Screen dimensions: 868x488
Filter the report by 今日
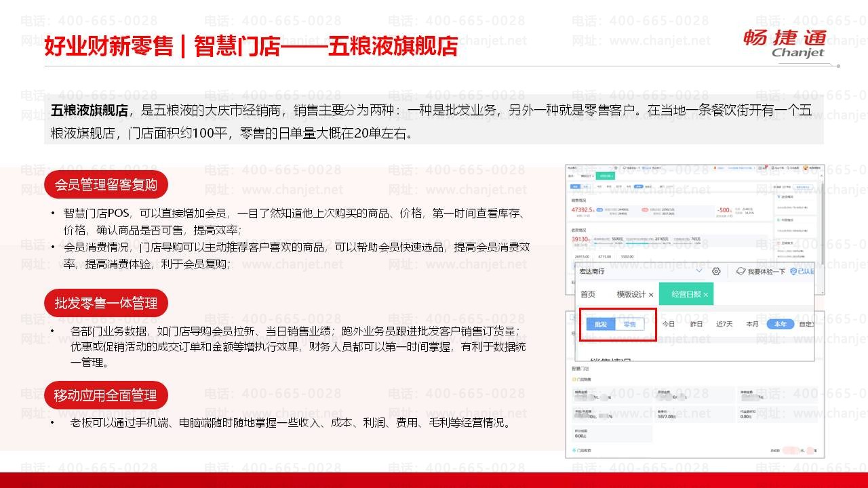pos(669,324)
